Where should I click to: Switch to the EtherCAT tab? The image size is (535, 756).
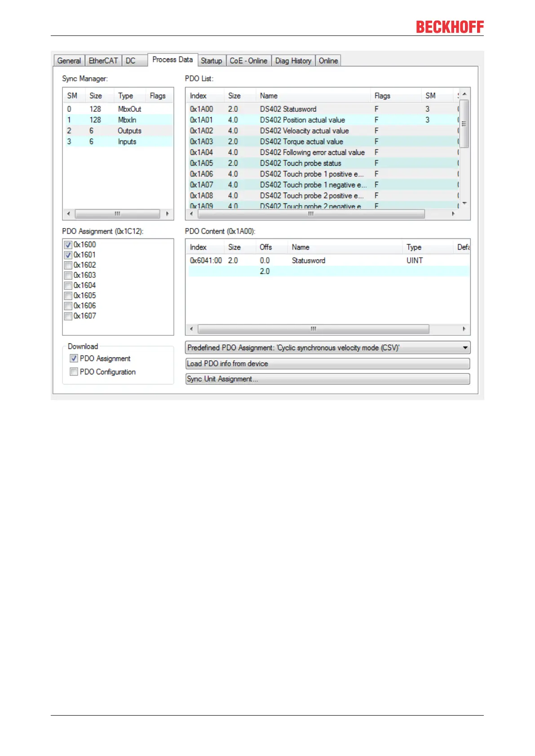click(103, 61)
